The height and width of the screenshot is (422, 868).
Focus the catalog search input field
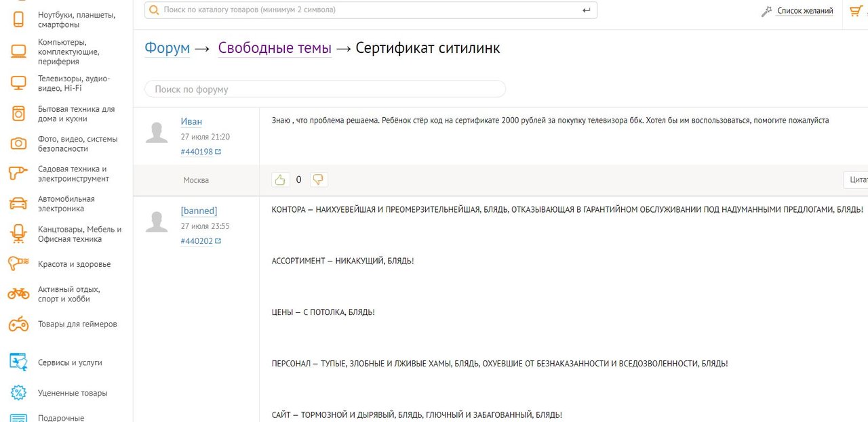(x=366, y=10)
